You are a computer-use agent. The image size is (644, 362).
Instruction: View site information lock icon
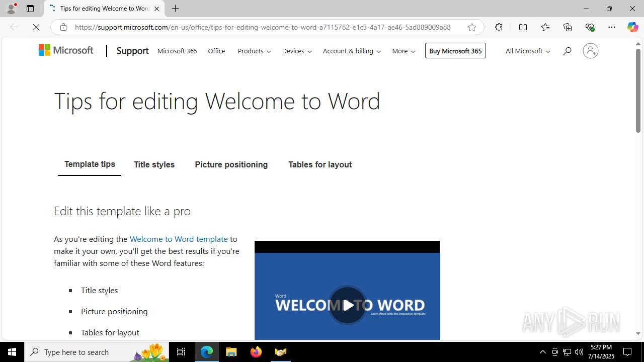63,27
